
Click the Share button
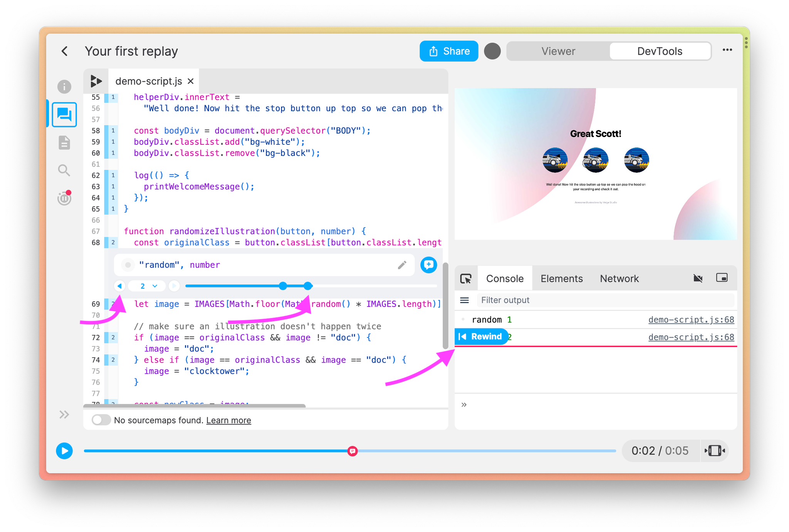click(x=449, y=51)
